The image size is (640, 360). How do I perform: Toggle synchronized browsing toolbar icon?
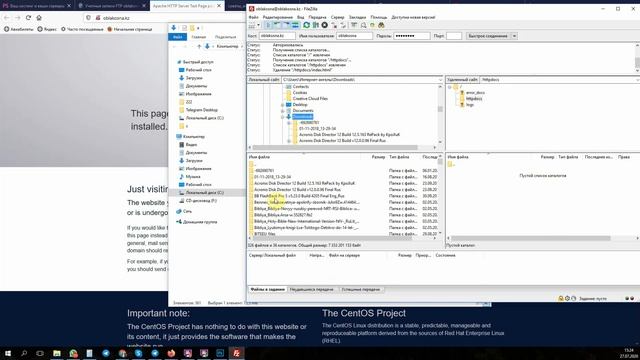click(372, 25)
